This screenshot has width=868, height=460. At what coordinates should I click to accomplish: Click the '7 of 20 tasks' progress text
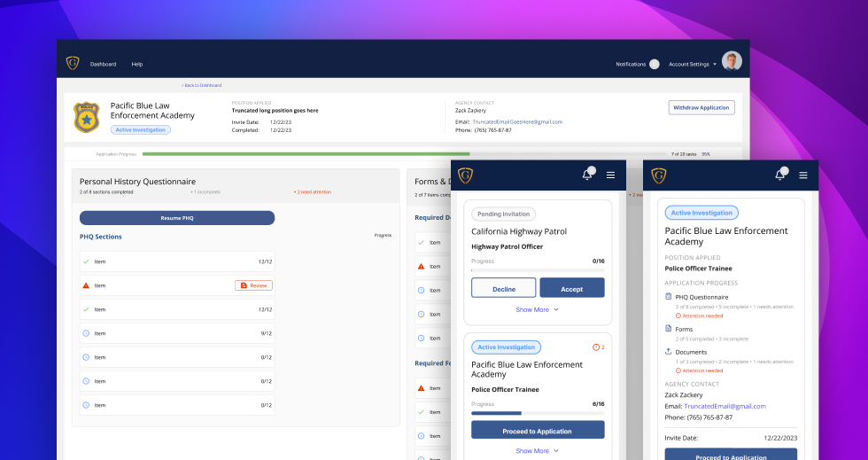[684, 154]
